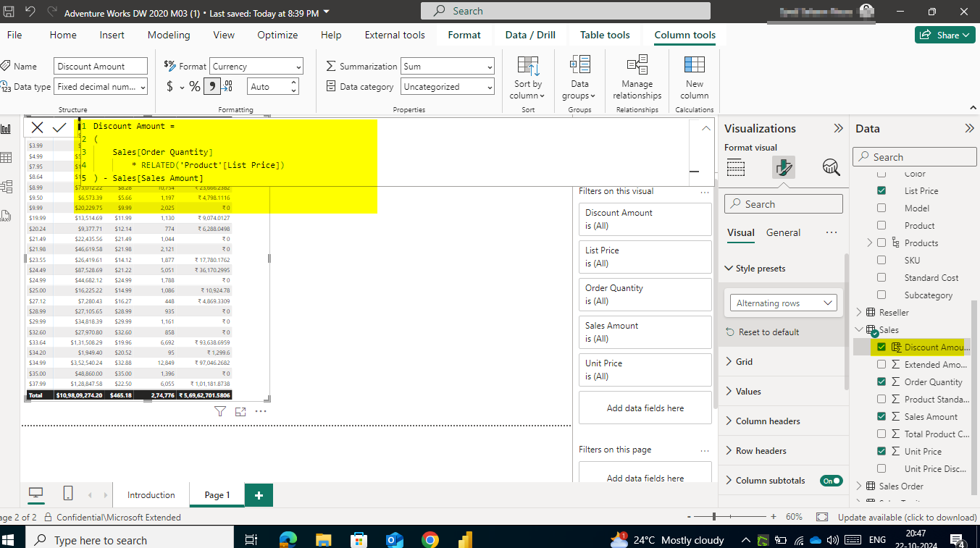980x548 pixels.
Task: Click the decimal places format icon
Action: [227, 87]
